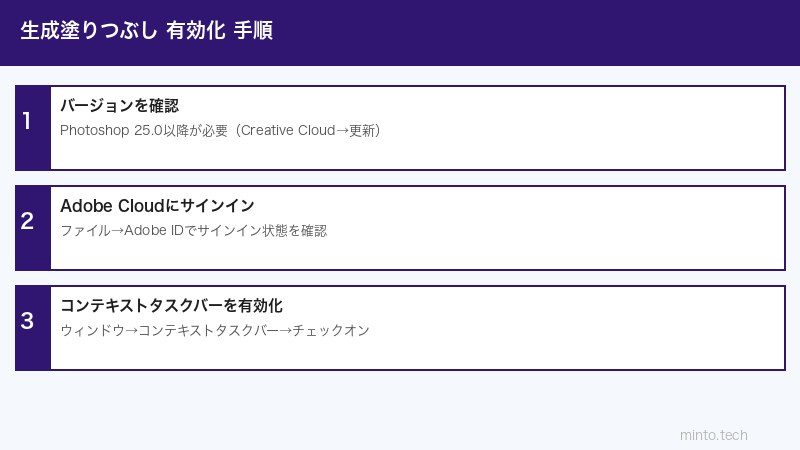Select the Adobe Cloudにサインイン heading
This screenshot has height=450, width=800.
157,205
